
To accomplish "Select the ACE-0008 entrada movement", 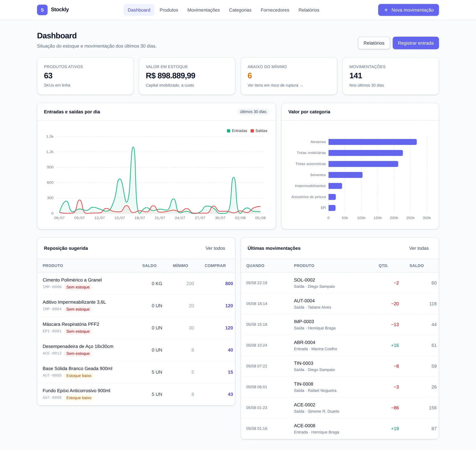I will [x=340, y=429].
